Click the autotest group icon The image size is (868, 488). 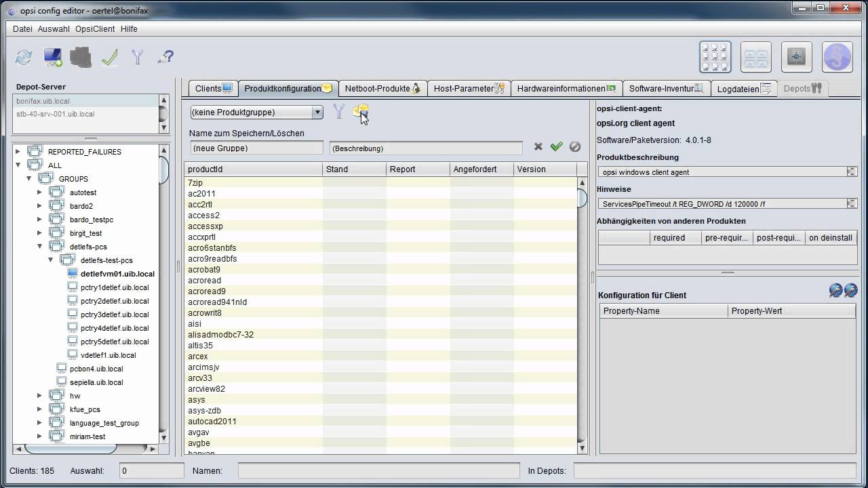pos(57,192)
